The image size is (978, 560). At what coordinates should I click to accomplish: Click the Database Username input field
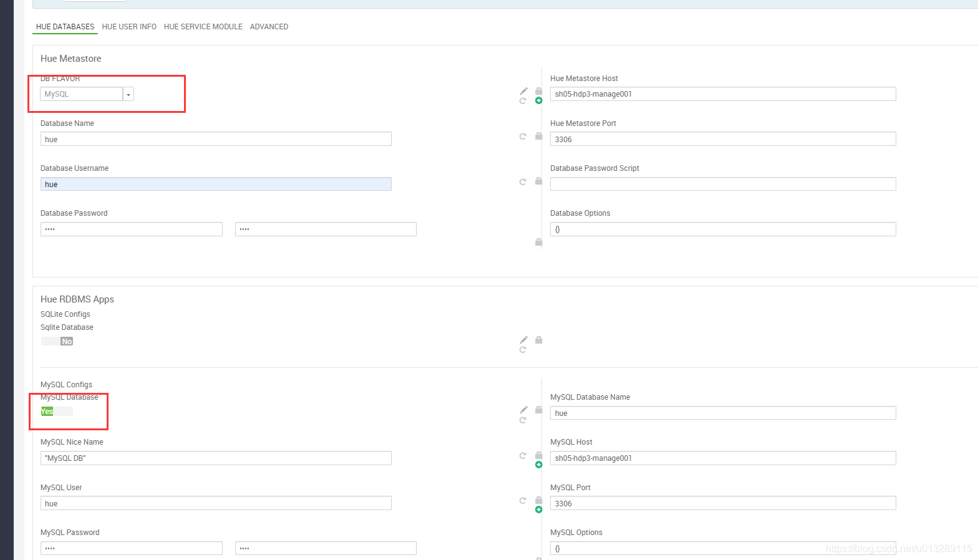click(216, 184)
